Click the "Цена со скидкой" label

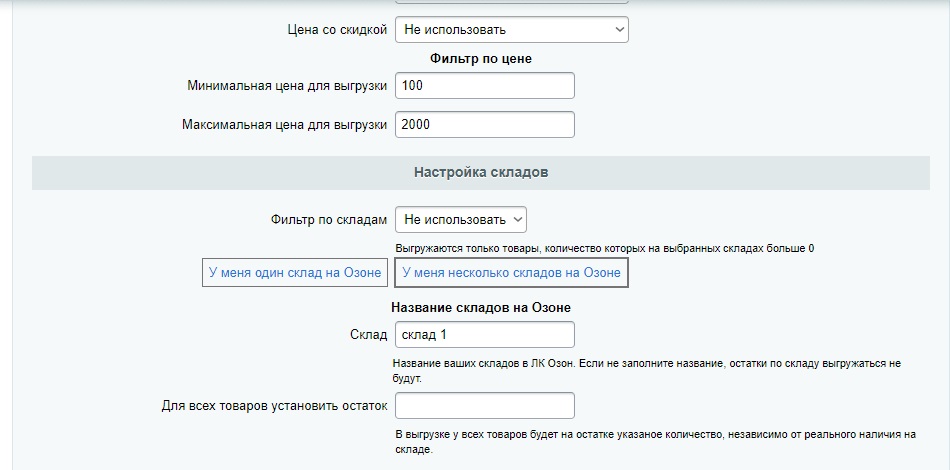pos(336,30)
